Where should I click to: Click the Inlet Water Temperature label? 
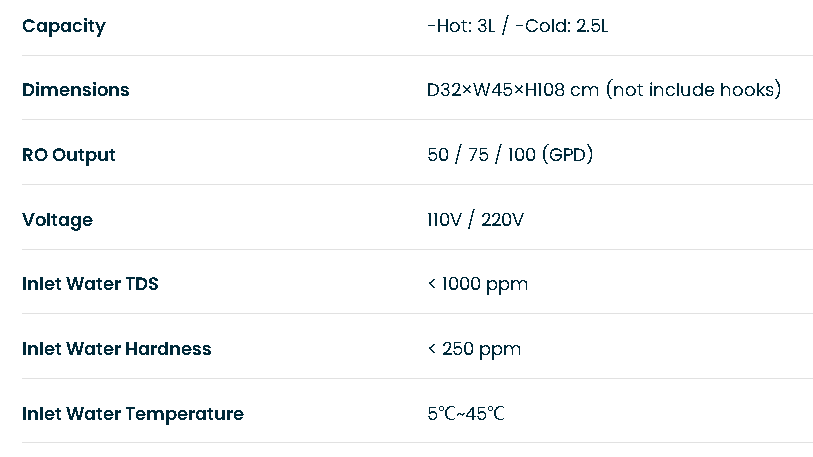(133, 414)
